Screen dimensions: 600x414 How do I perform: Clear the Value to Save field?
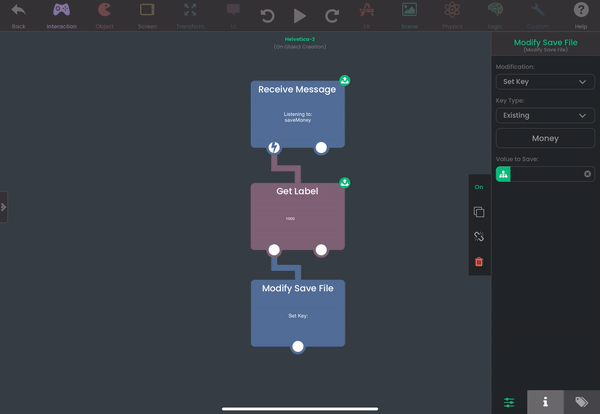coord(587,174)
